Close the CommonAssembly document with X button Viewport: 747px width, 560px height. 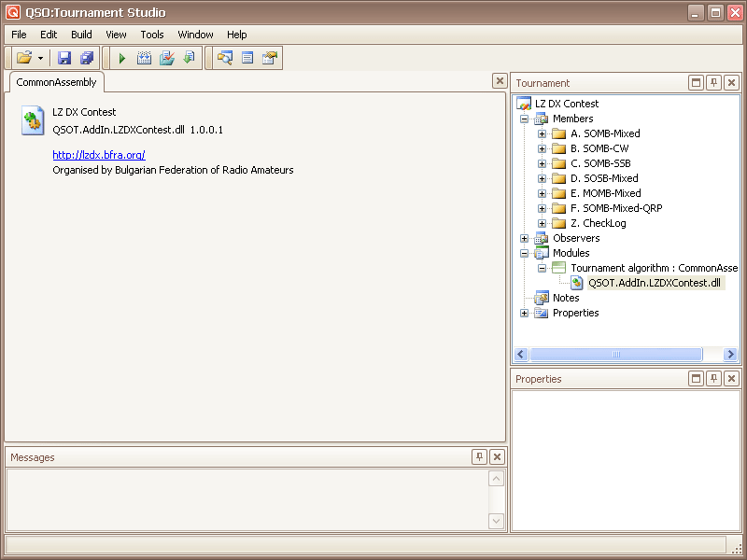click(500, 82)
